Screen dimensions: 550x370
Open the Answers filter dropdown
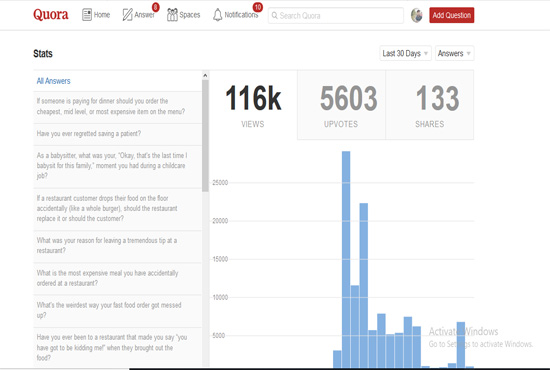[x=454, y=53]
